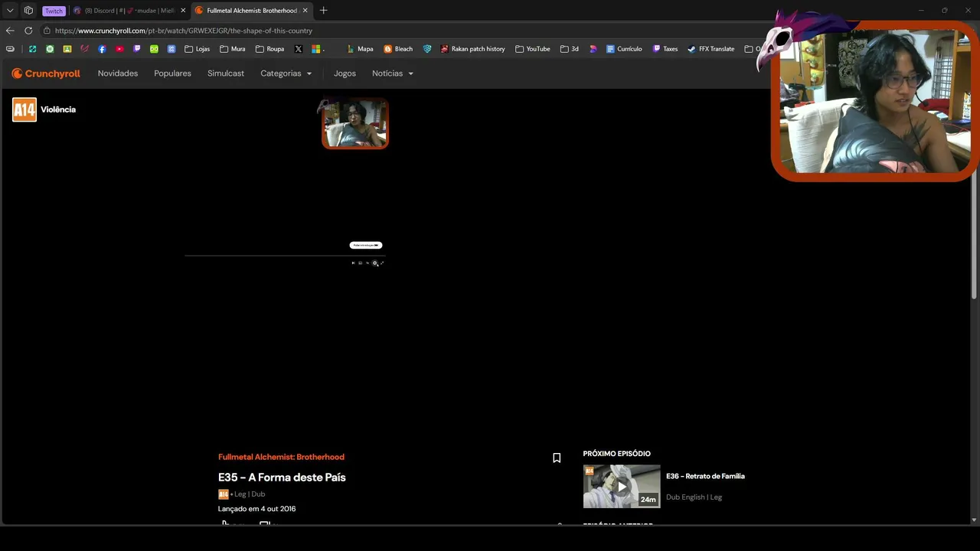The height and width of the screenshot is (551, 980).
Task: Open the Crunchyroll home logo
Action: [x=46, y=73]
